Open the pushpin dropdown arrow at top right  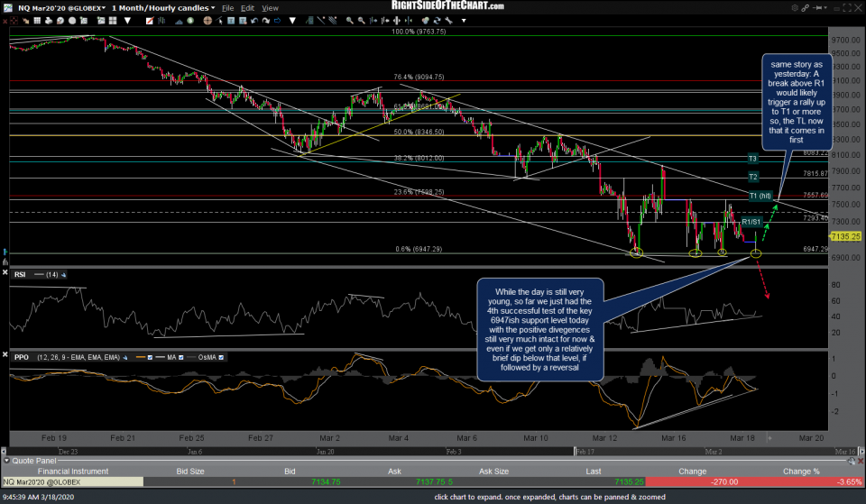826,8
